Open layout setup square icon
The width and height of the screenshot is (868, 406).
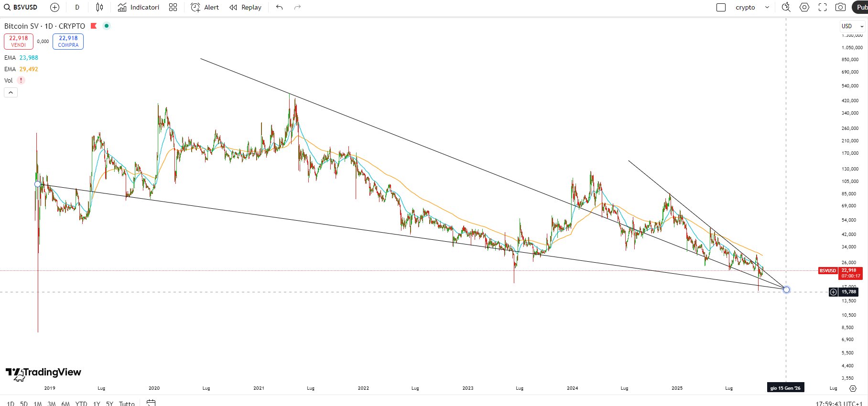(x=721, y=7)
